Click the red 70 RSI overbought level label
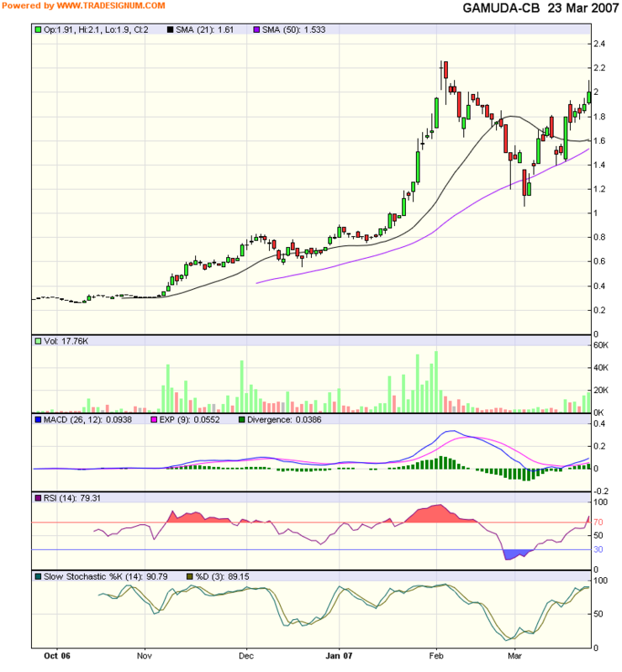The height and width of the screenshot is (672, 622). tap(598, 522)
